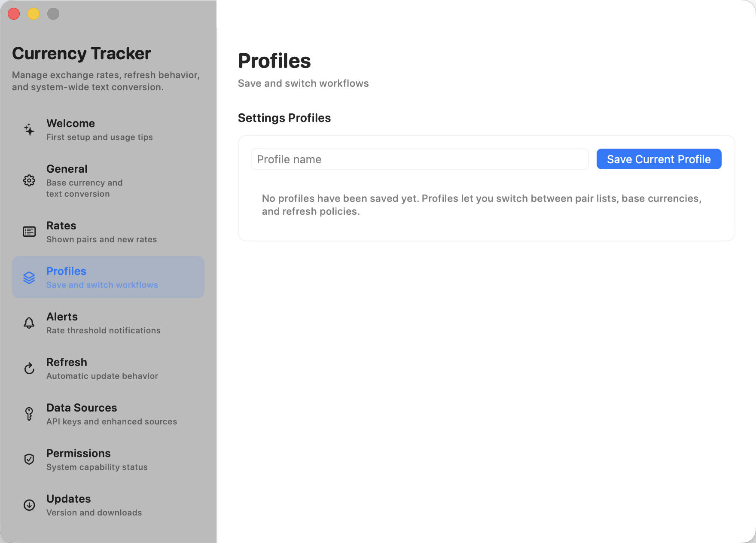756x543 pixels.
Task: Click the layers icon beside Profiles
Action: [x=29, y=277]
